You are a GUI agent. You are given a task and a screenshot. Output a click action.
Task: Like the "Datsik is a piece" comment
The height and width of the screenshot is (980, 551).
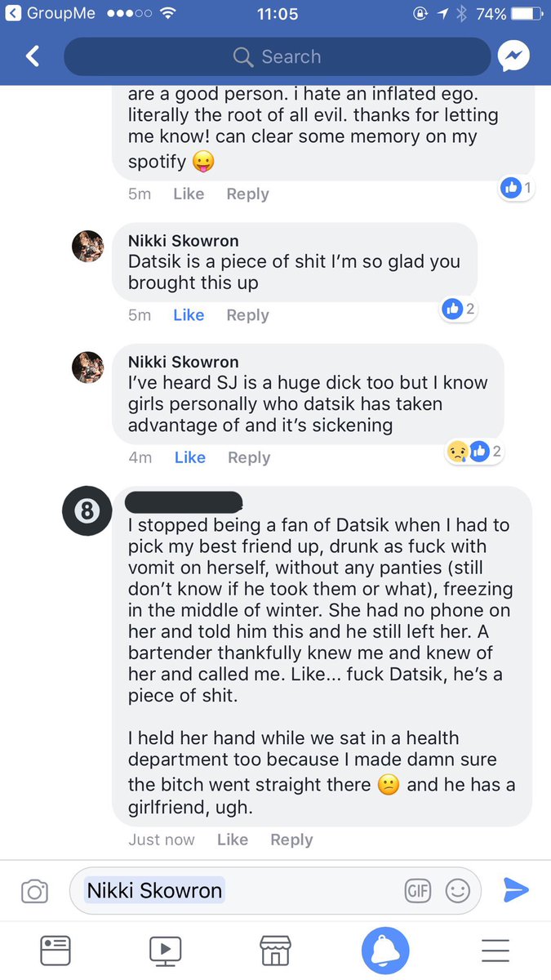point(189,315)
